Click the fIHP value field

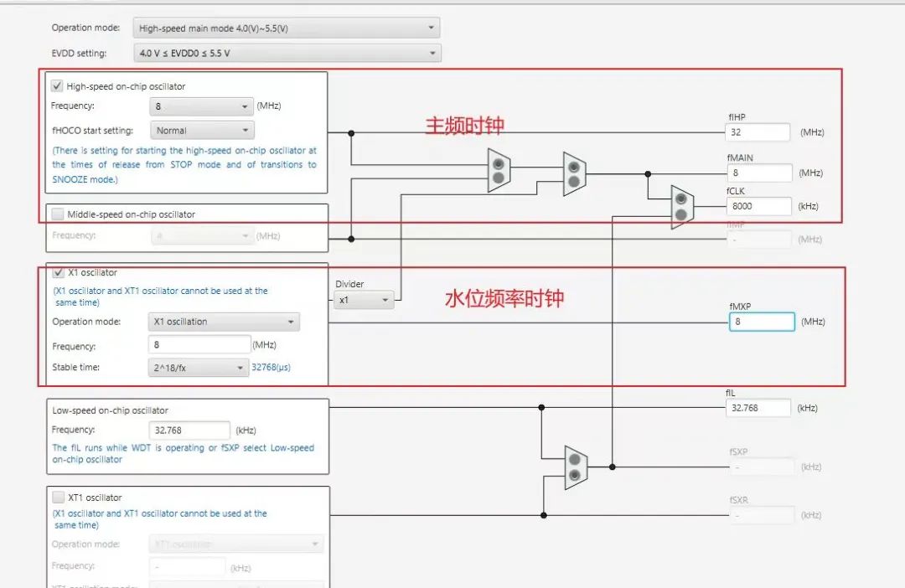[758, 132]
